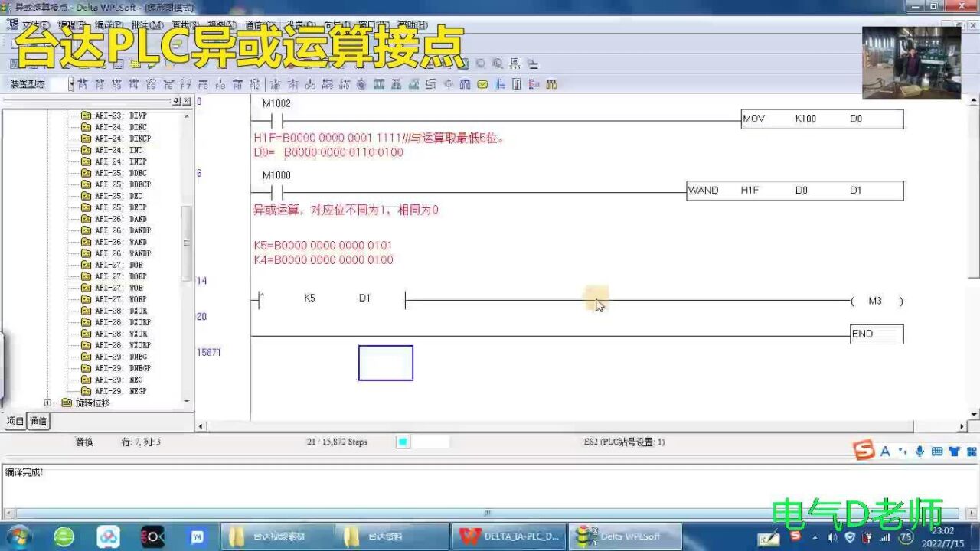Click folder icon of API-28: WXOR
Screen dimensions: 980x551
tap(86, 334)
